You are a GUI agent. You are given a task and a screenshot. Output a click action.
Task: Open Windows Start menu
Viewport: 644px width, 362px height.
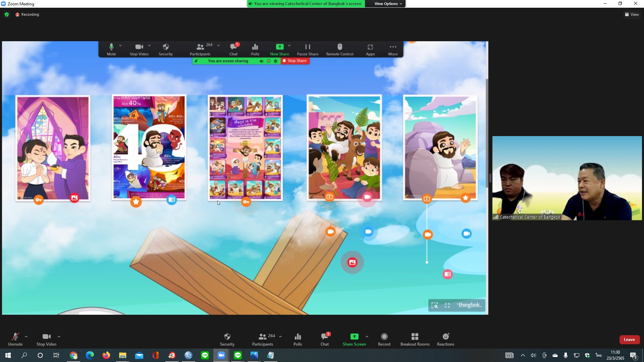[x=8, y=355]
